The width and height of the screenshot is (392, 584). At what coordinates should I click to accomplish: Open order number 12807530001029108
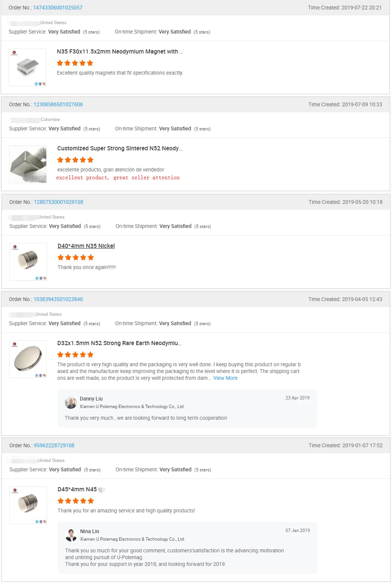tap(58, 202)
